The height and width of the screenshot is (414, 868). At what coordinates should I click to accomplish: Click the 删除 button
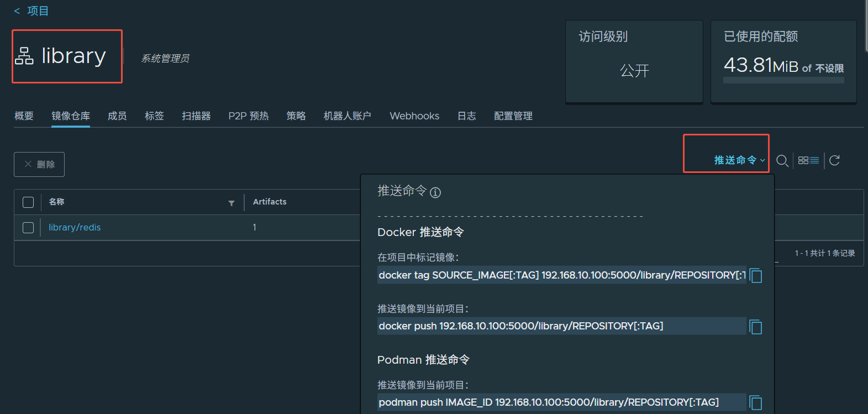click(39, 164)
